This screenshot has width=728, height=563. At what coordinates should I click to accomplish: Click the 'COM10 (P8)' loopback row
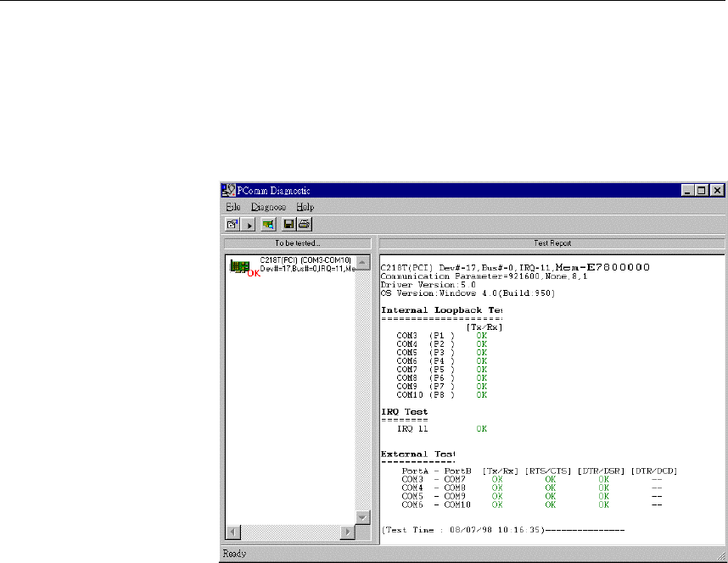coord(441,395)
